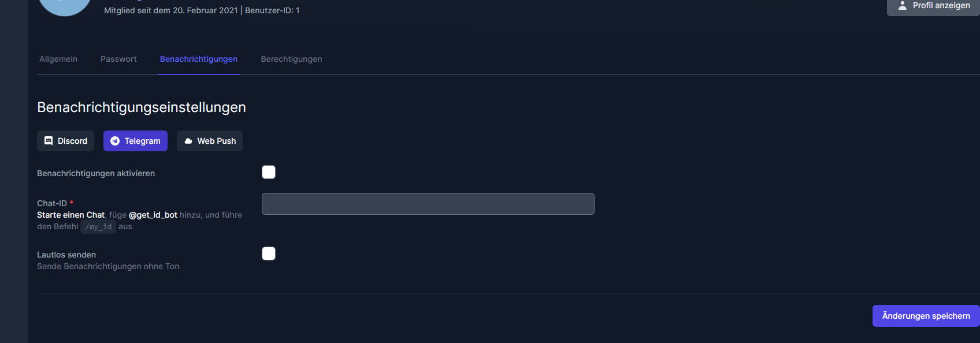Click the /my_id command snippet
The width and height of the screenshot is (980, 343).
point(98,227)
